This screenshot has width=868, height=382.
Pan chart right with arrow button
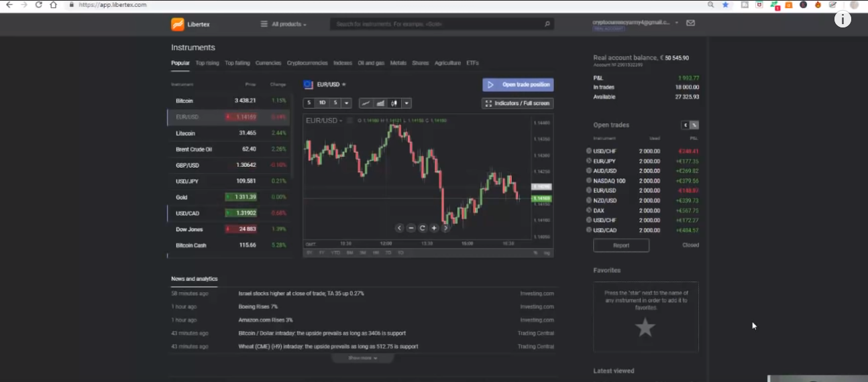[445, 228]
